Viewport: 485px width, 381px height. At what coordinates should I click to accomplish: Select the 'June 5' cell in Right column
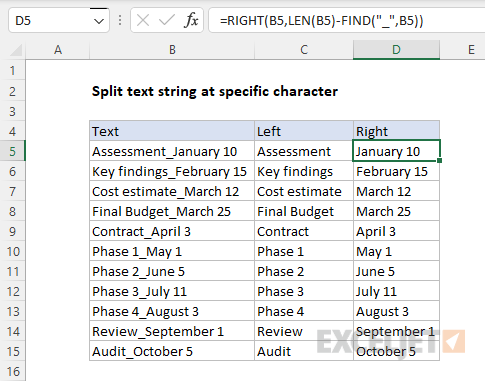coord(396,271)
